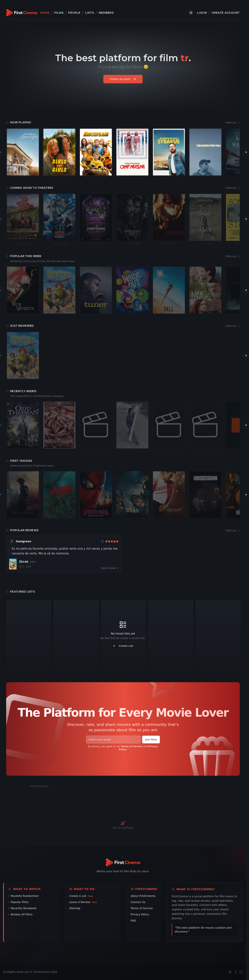Click the About FirstCinema footer link
Image resolution: width=249 pixels, height=980 pixels.
[143, 896]
